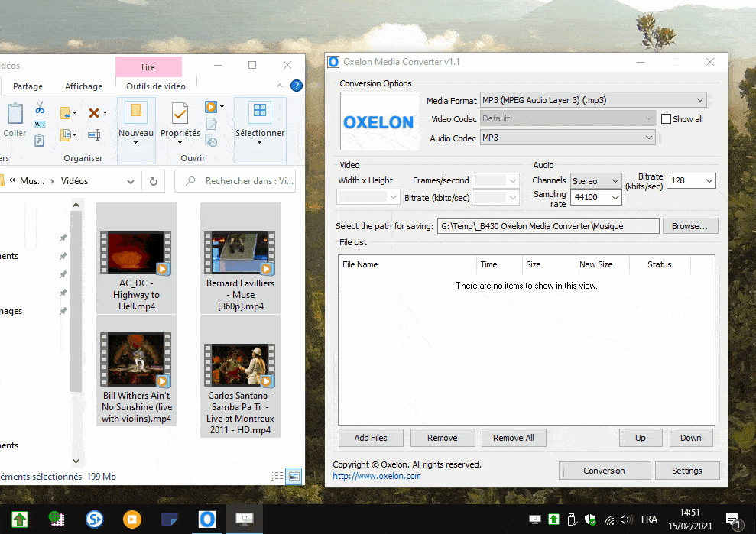Open the Outils de vidéo tab

(x=156, y=86)
